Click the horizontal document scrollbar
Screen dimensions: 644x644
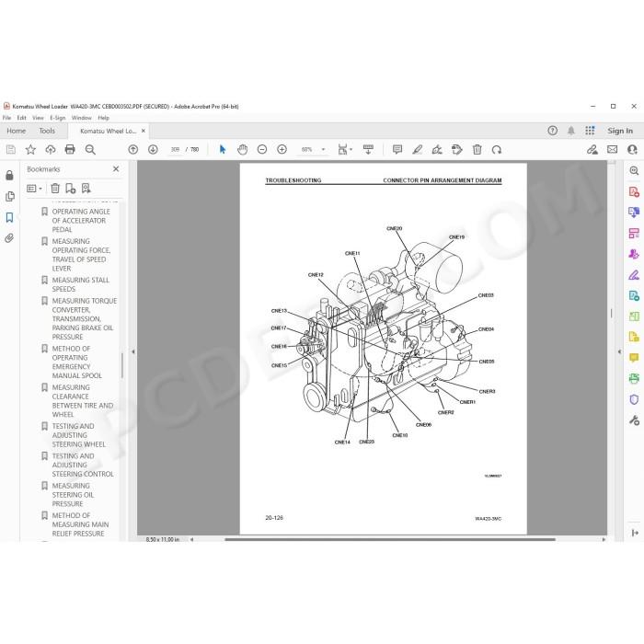[390, 539]
